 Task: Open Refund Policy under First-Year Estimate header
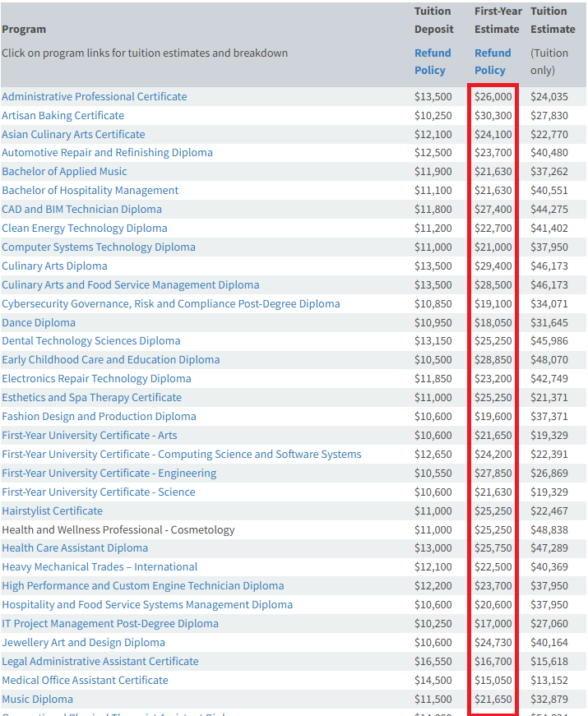(493, 62)
